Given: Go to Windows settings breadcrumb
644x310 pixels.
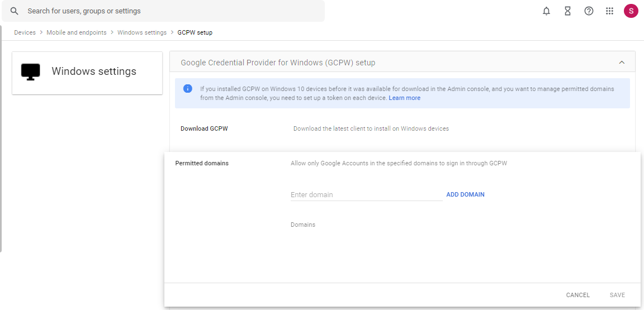Looking at the screenshot, I should point(142,32).
